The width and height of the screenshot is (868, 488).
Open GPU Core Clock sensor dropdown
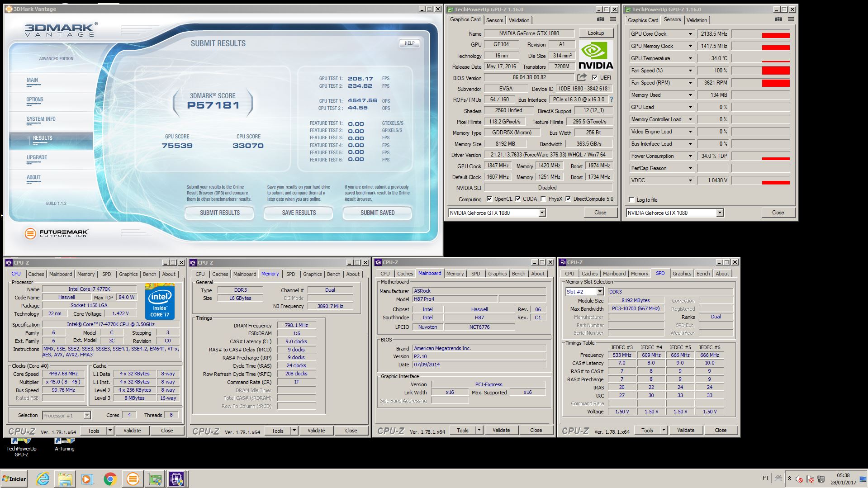pos(690,34)
